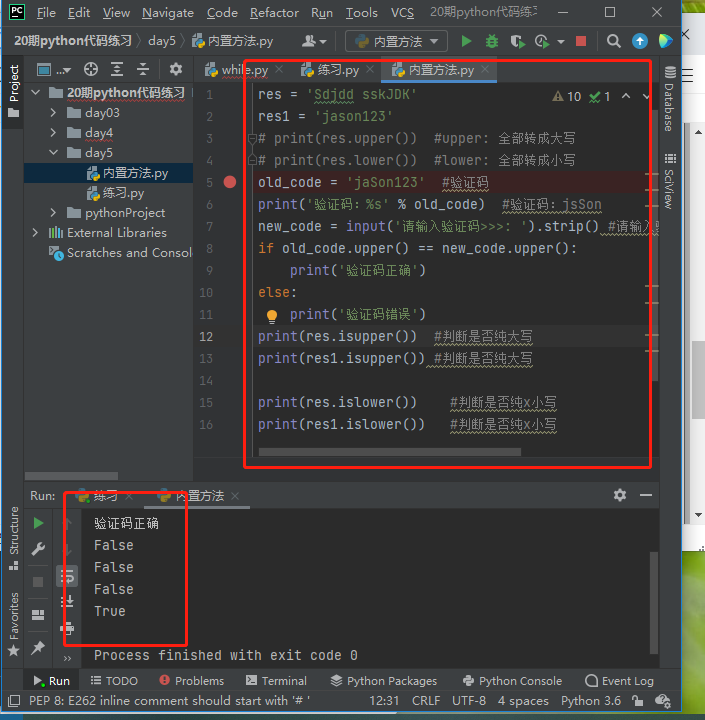Click the Structure side tab
The height and width of the screenshot is (720, 705).
(x=14, y=537)
